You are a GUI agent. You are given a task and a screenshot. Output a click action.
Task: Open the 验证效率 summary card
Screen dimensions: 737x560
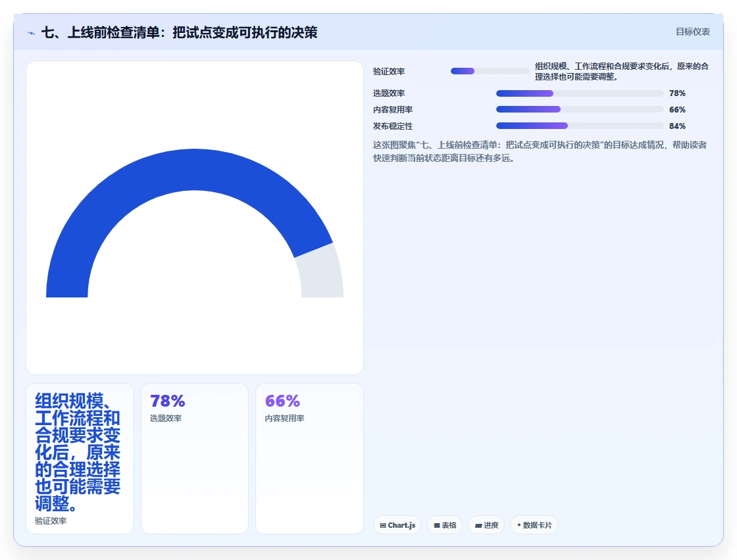(x=80, y=459)
